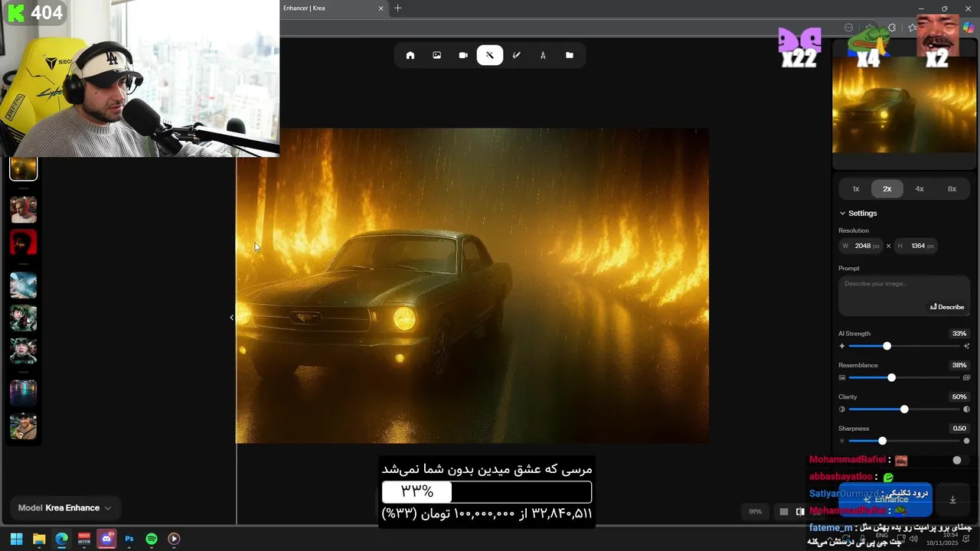Select the red dark figure thumbnail
980x551 pixels.
pyautogui.click(x=24, y=243)
